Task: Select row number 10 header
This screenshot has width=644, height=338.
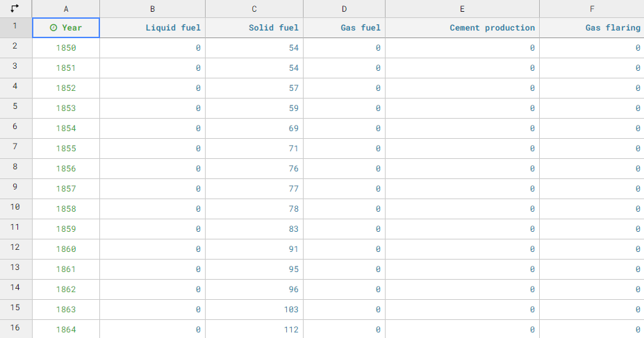Action: pyautogui.click(x=15, y=208)
